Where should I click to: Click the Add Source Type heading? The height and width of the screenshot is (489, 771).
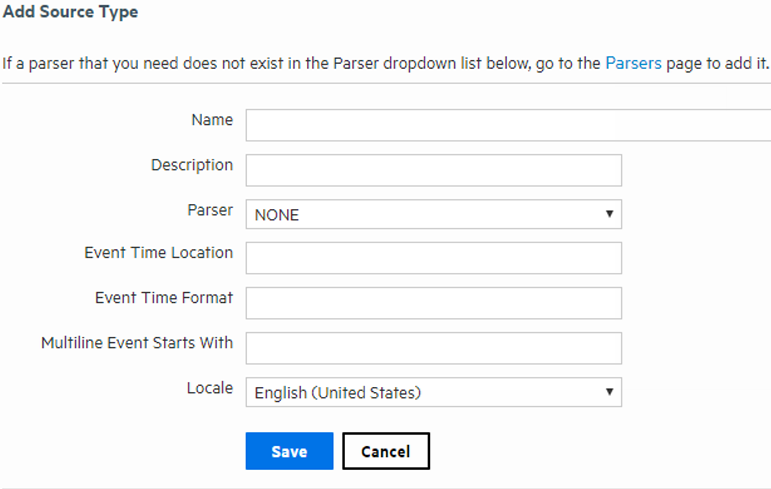click(x=70, y=13)
